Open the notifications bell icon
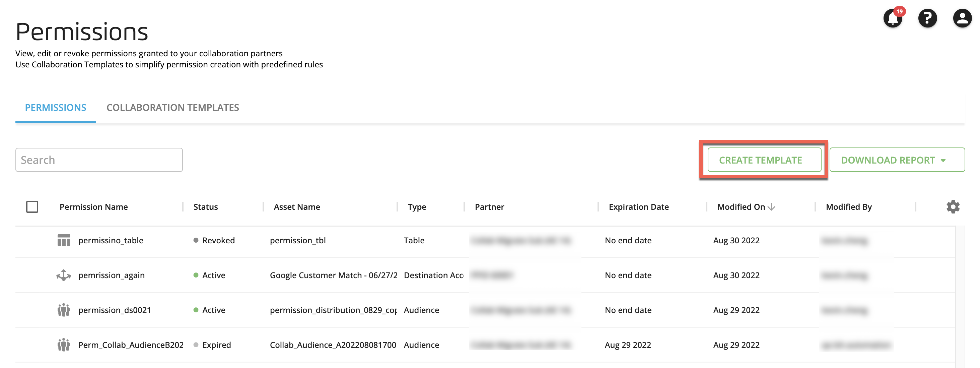 [893, 18]
